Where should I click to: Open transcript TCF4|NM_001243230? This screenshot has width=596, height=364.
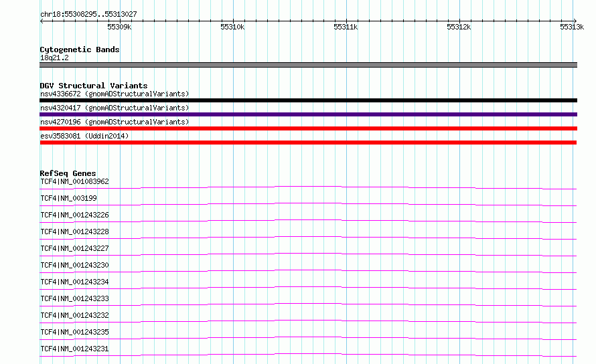pos(74,265)
